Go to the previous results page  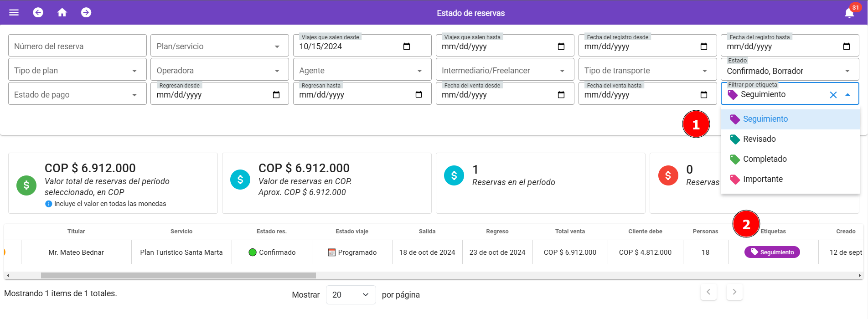(x=708, y=292)
